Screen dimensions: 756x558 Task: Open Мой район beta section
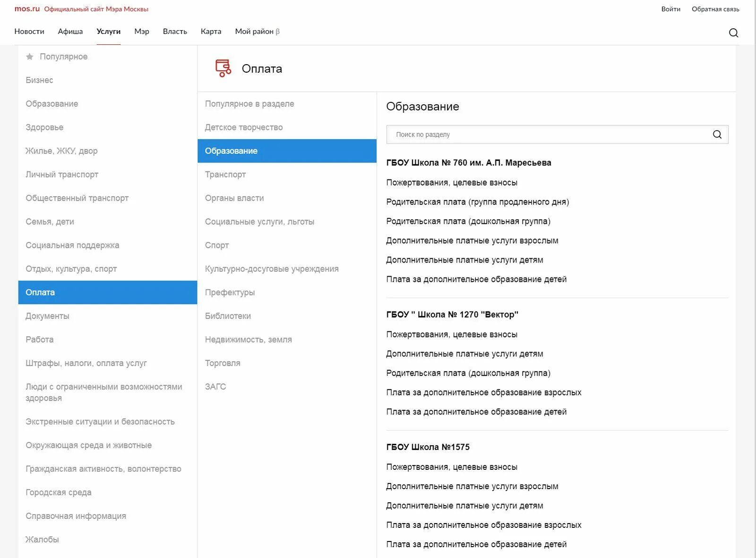[x=257, y=31]
